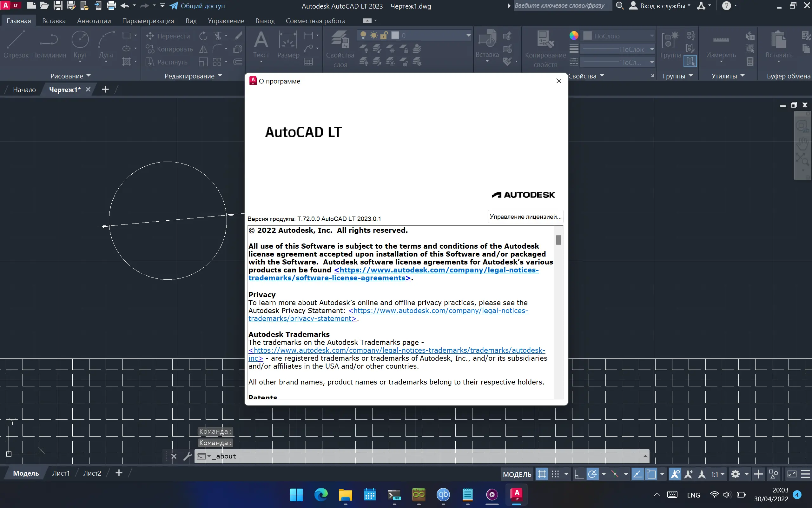Expand the snap mode dropdown arrow
The image size is (812, 508).
point(567,474)
